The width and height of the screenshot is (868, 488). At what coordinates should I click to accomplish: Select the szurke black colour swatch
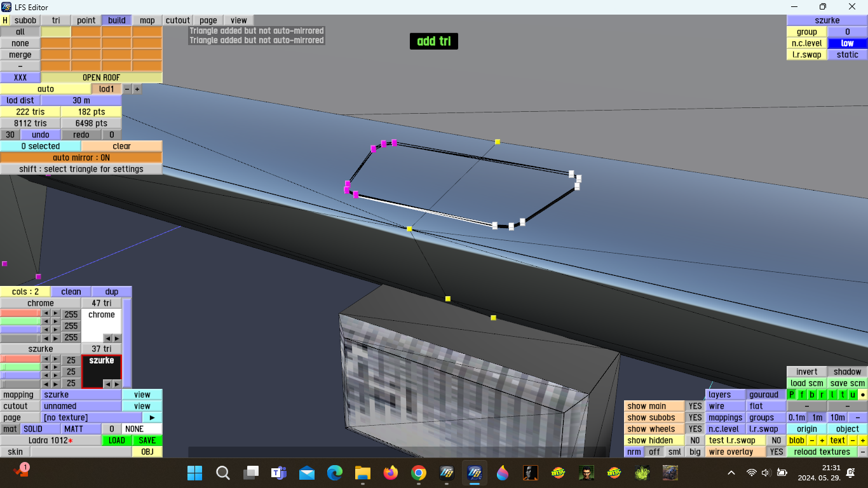tap(102, 372)
